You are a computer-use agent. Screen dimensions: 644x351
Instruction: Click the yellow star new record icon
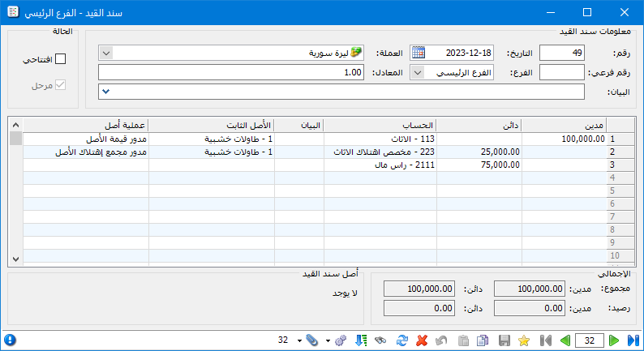tap(524, 340)
